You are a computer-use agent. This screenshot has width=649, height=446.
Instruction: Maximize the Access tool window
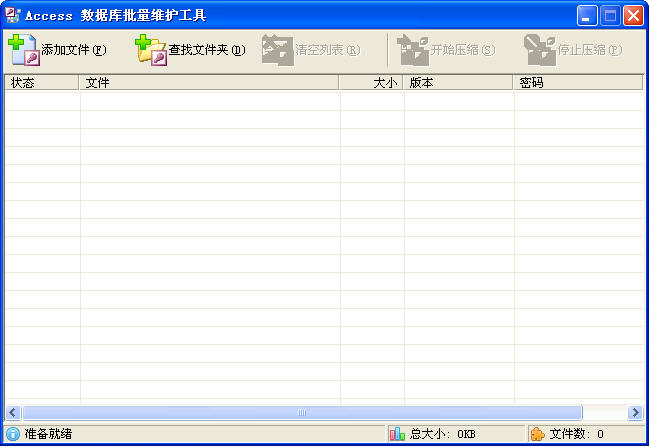[x=610, y=15]
